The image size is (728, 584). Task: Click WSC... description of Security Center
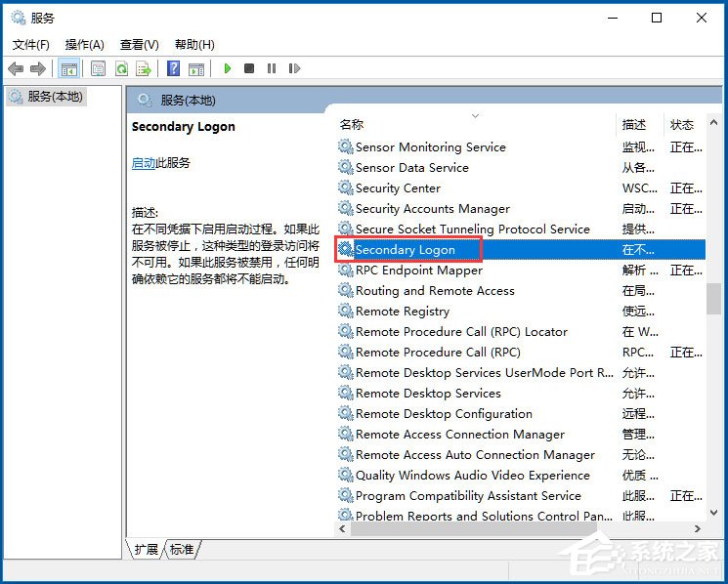coord(639,188)
